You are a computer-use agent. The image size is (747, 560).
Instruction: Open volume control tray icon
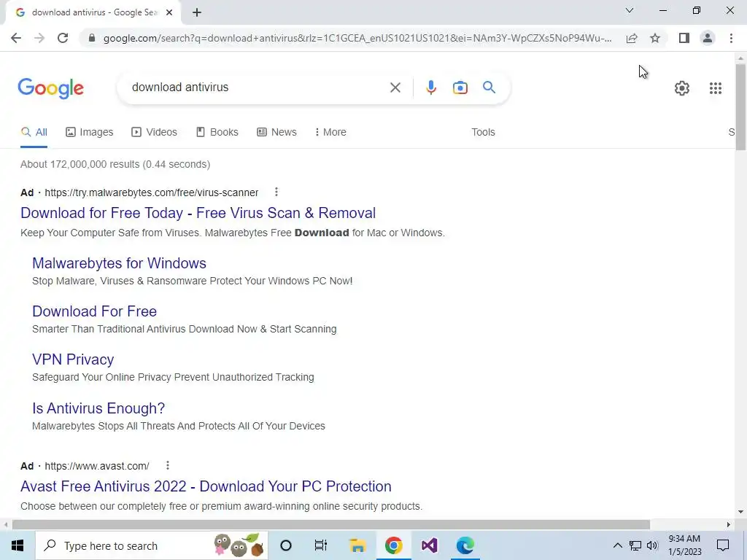coord(652,545)
